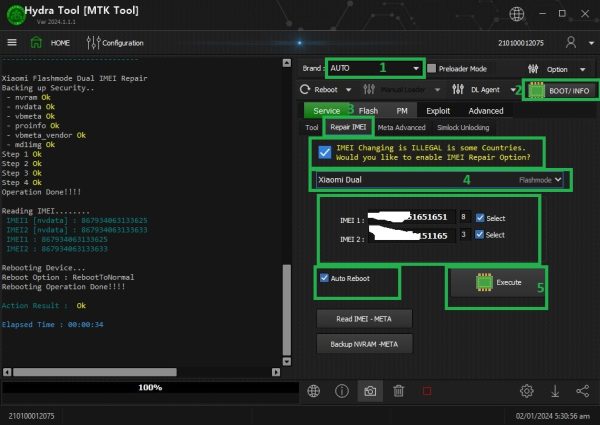Click the BOOT/ INFO button
The image size is (600, 425).
[561, 91]
